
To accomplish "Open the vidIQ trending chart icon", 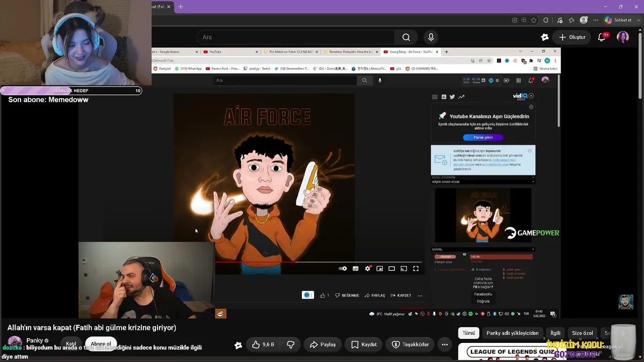I will (461, 97).
